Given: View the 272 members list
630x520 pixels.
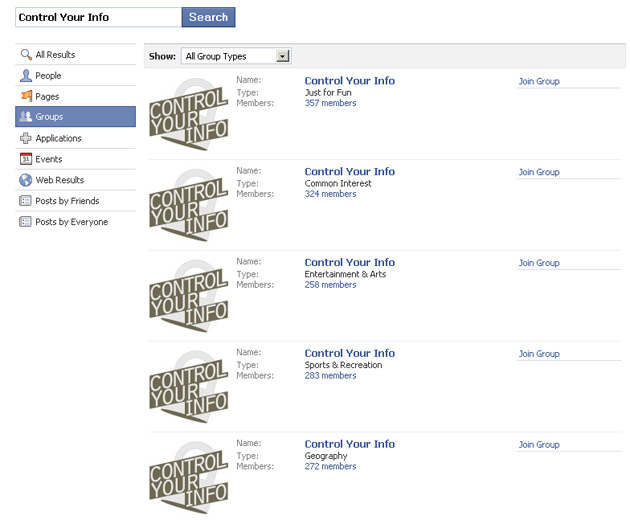Looking at the screenshot, I should coord(330,467).
